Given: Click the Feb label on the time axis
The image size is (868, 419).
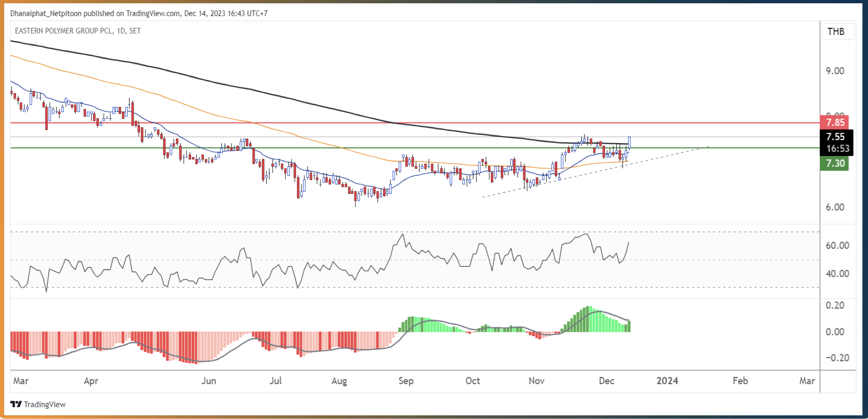Looking at the screenshot, I should tap(740, 381).
